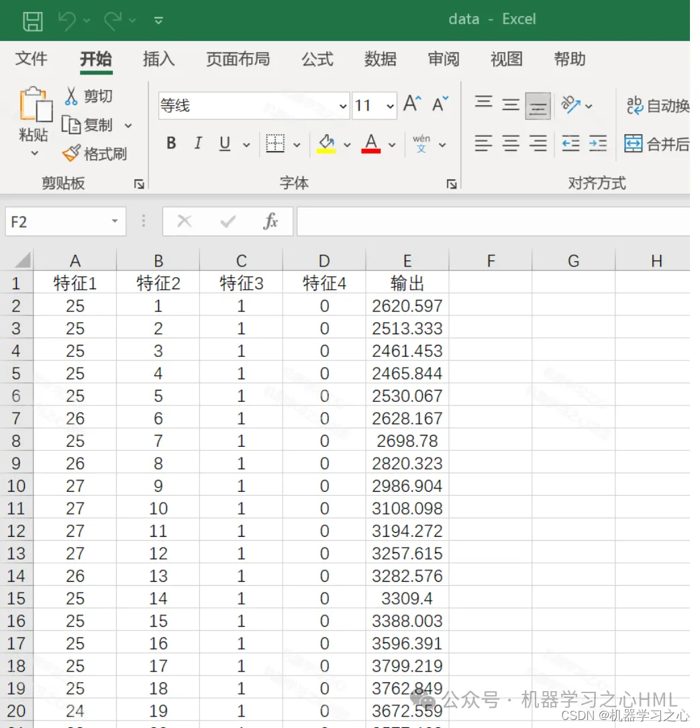700x728 pixels.
Task: Click the text orientation icon
Action: click(x=570, y=105)
